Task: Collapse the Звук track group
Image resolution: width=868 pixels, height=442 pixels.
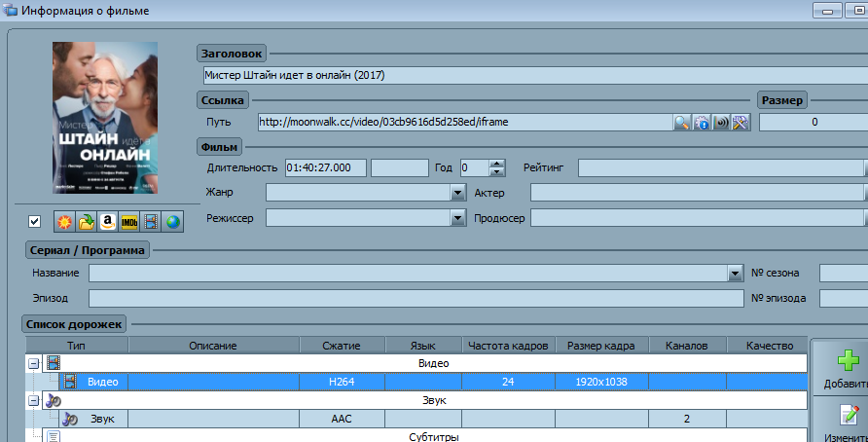Action: point(34,400)
